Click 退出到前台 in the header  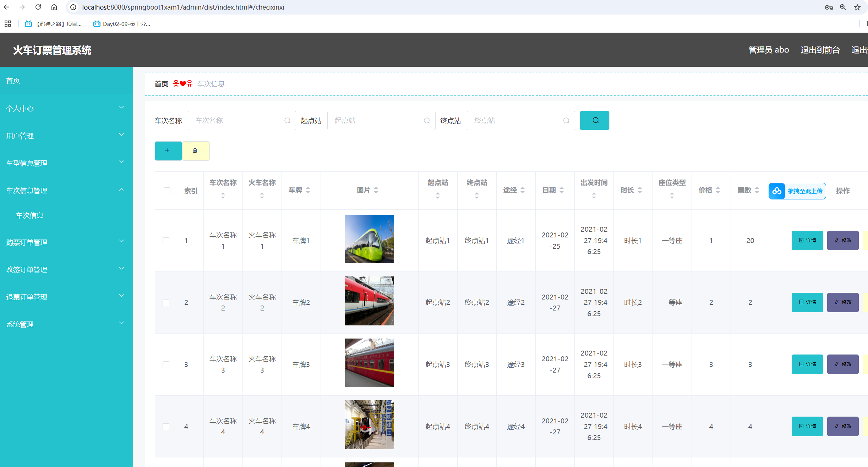click(820, 50)
